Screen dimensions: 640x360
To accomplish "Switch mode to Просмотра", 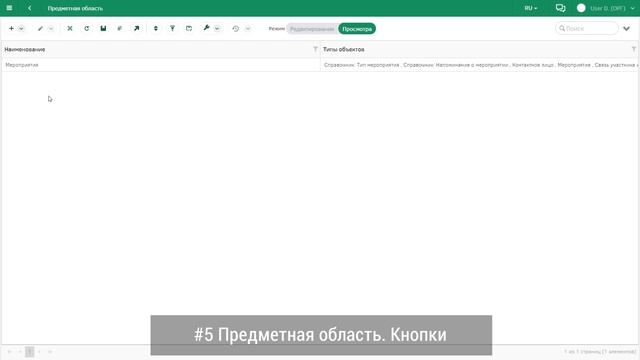I will point(357,29).
